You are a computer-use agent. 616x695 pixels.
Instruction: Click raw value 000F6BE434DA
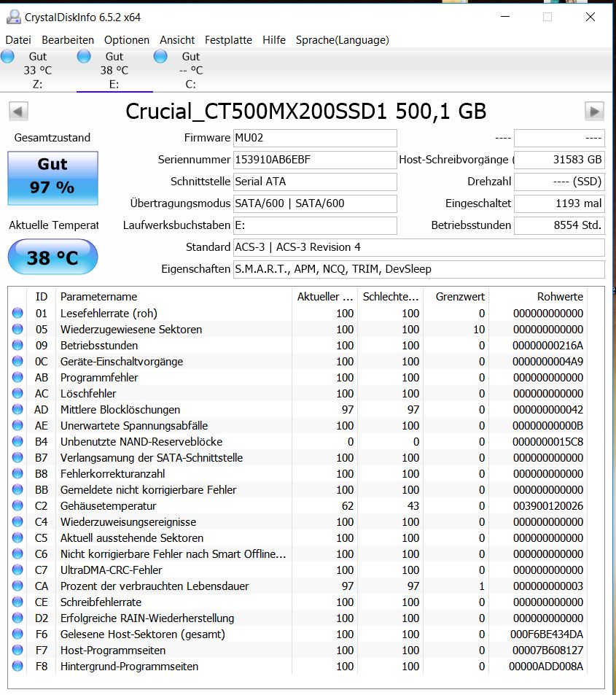point(547,634)
